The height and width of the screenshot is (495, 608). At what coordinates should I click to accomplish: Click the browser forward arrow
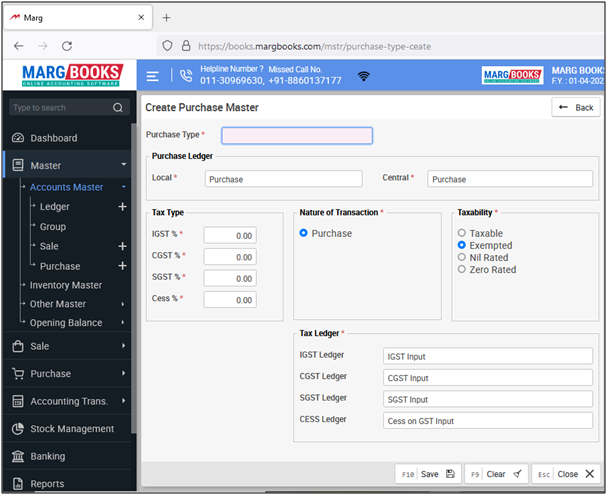(43, 46)
